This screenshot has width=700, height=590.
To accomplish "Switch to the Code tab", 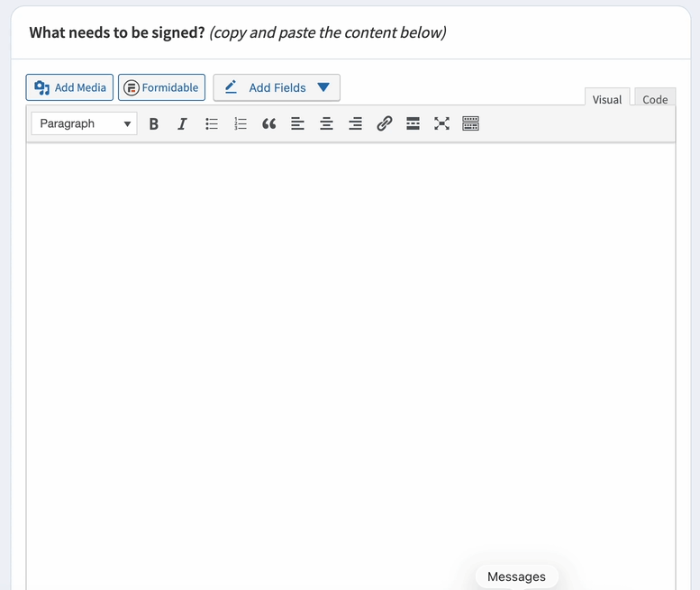I will [x=655, y=99].
